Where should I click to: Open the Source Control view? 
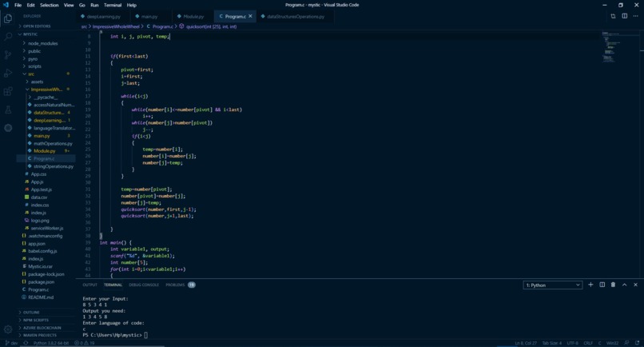8,55
